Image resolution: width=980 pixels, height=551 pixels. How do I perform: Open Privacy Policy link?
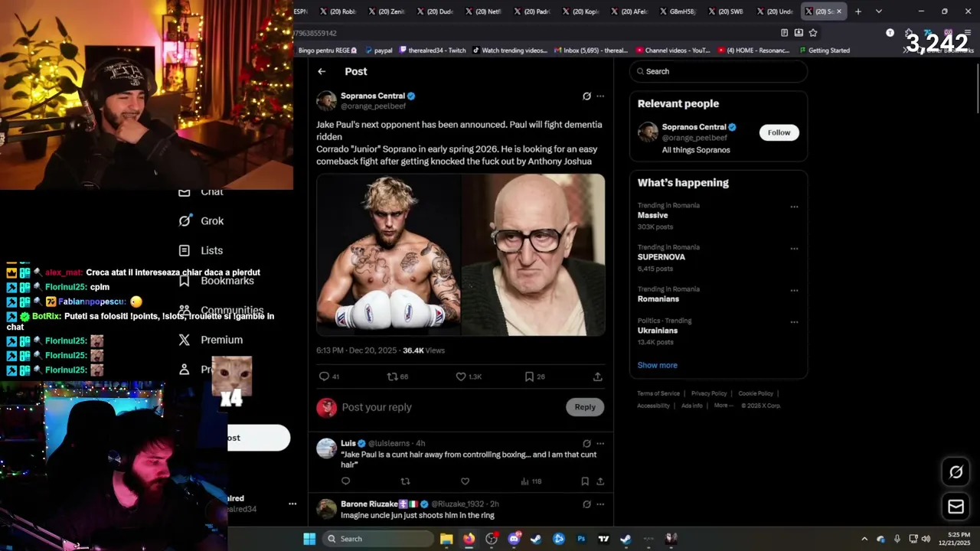(709, 393)
